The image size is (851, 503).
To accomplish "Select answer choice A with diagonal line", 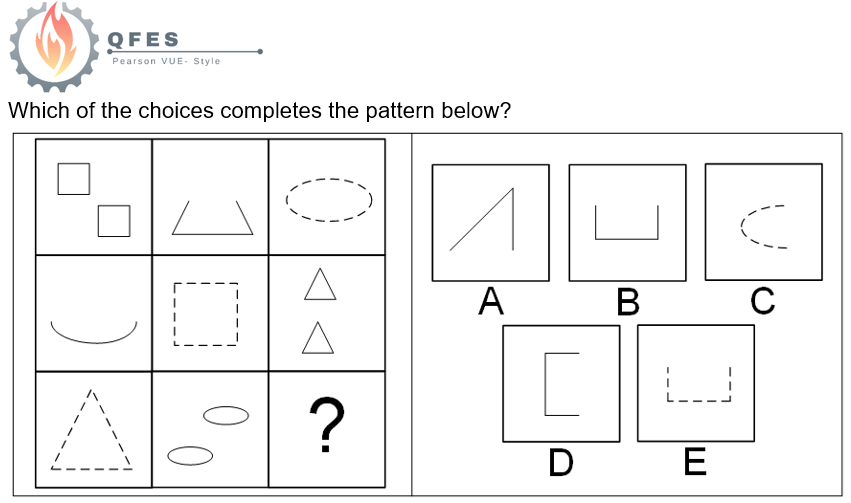I will pos(491,222).
